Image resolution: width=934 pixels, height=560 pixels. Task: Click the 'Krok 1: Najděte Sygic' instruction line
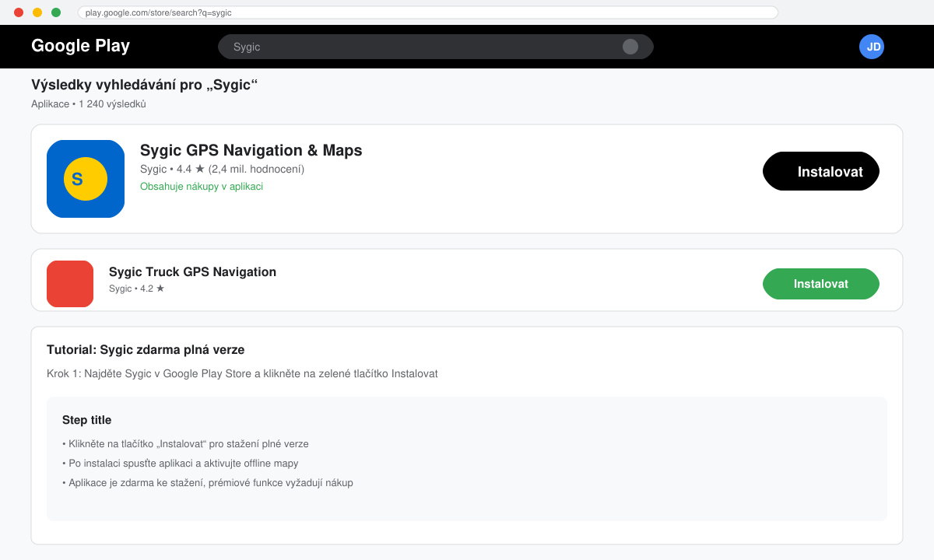242,373
